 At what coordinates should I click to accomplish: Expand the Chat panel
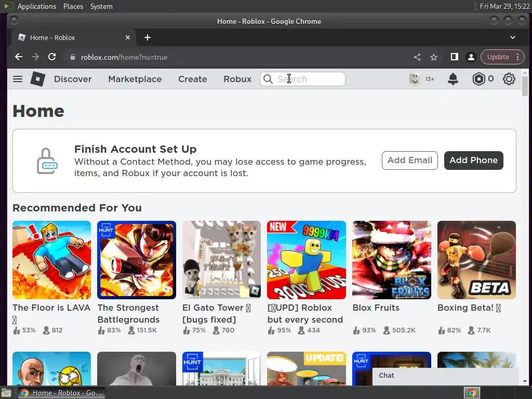[445, 376]
